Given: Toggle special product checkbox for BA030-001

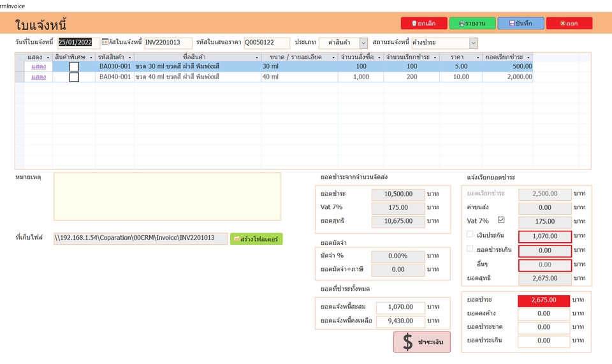Looking at the screenshot, I should pos(74,67).
